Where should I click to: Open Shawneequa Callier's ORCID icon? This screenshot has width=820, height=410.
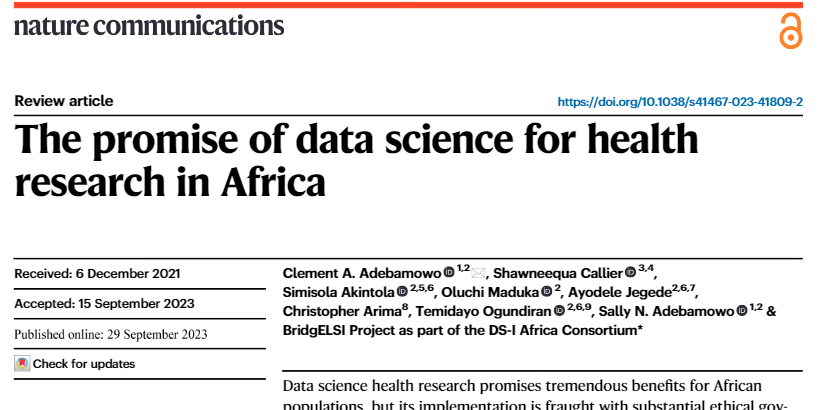coord(630,272)
